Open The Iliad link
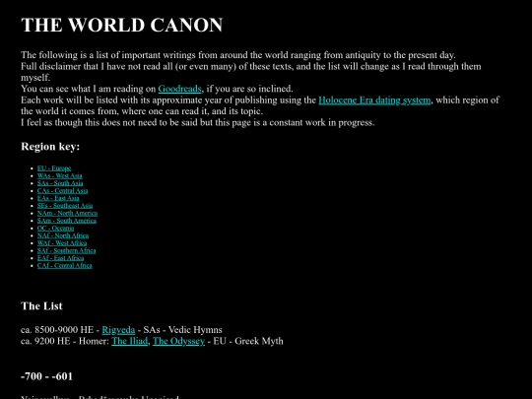 click(130, 341)
